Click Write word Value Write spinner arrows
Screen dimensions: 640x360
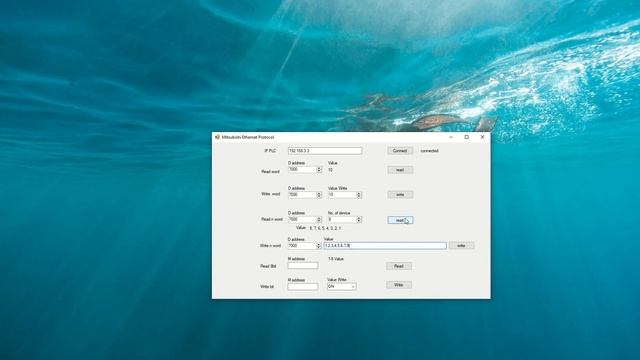tap(359, 195)
